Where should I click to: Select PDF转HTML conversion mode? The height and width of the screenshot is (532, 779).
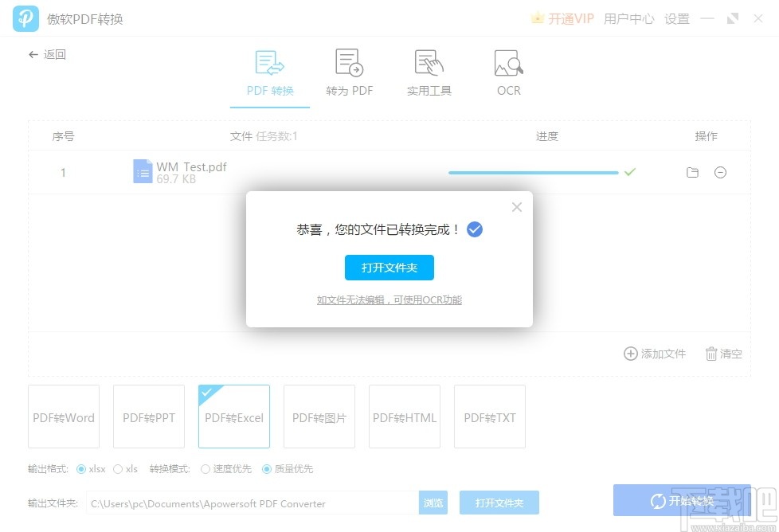404,416
